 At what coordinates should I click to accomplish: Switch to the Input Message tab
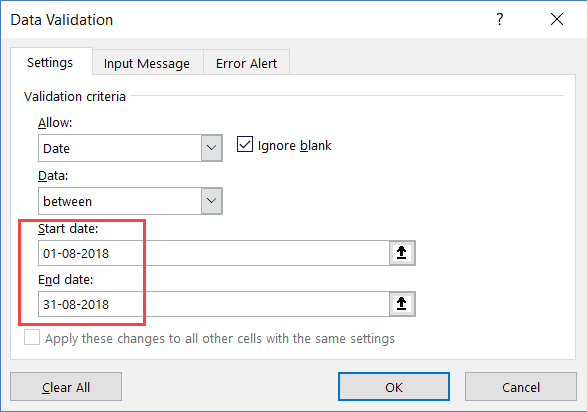pos(147,63)
